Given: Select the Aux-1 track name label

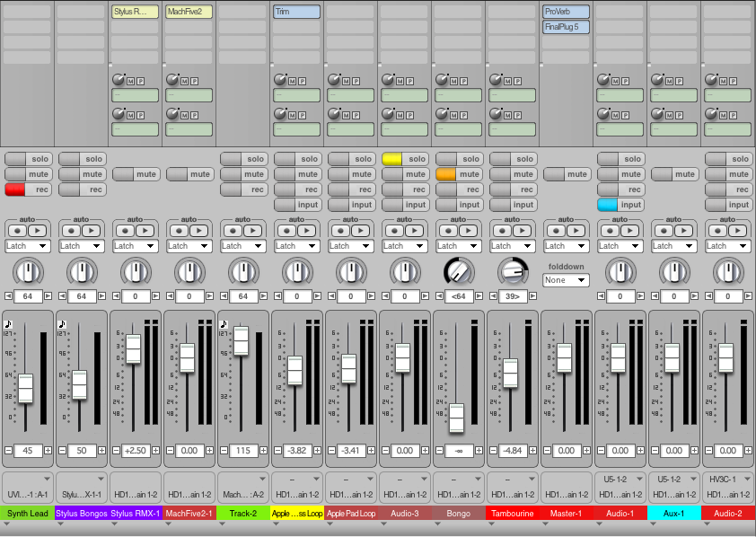Looking at the screenshot, I should click(x=674, y=514).
